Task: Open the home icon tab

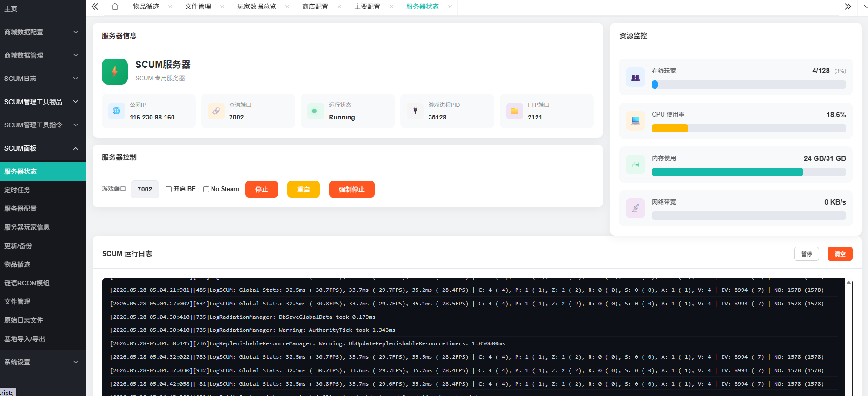Action: 115,7
